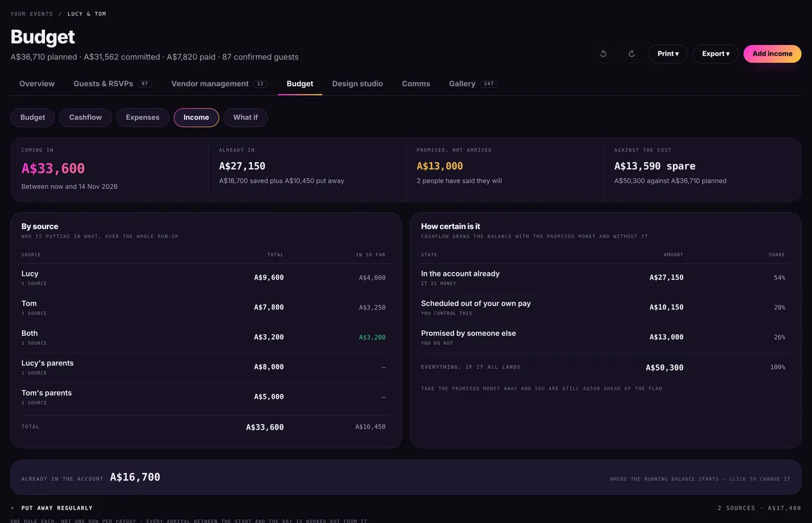The image size is (812, 523).
Task: Click Lucy's total A$9,600
Action: [269, 278]
